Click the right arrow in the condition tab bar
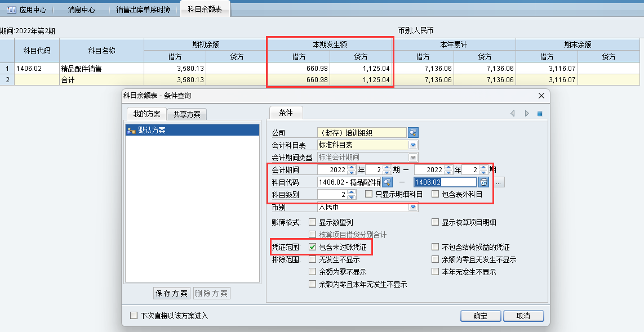The height and width of the screenshot is (332, 644). 527,114
